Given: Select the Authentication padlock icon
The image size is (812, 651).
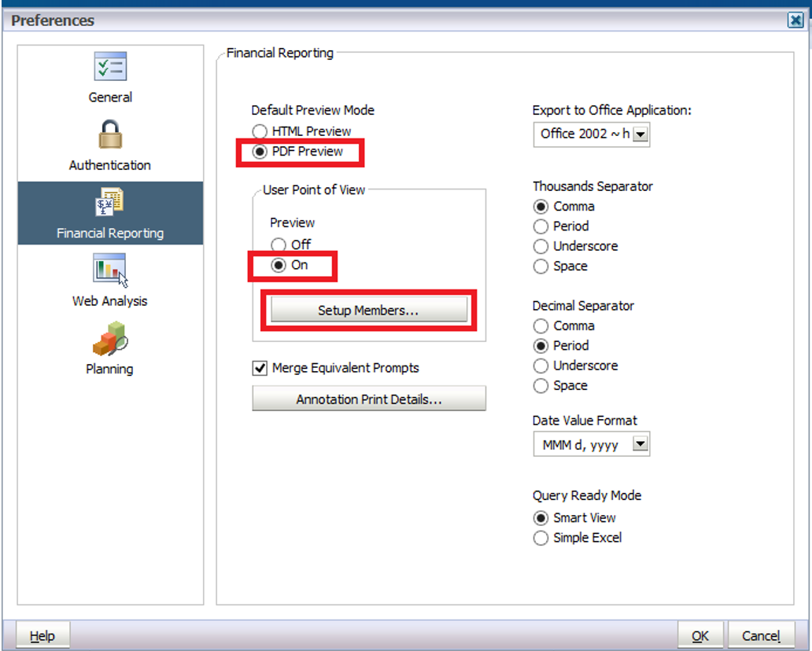Looking at the screenshot, I should pos(110,134).
